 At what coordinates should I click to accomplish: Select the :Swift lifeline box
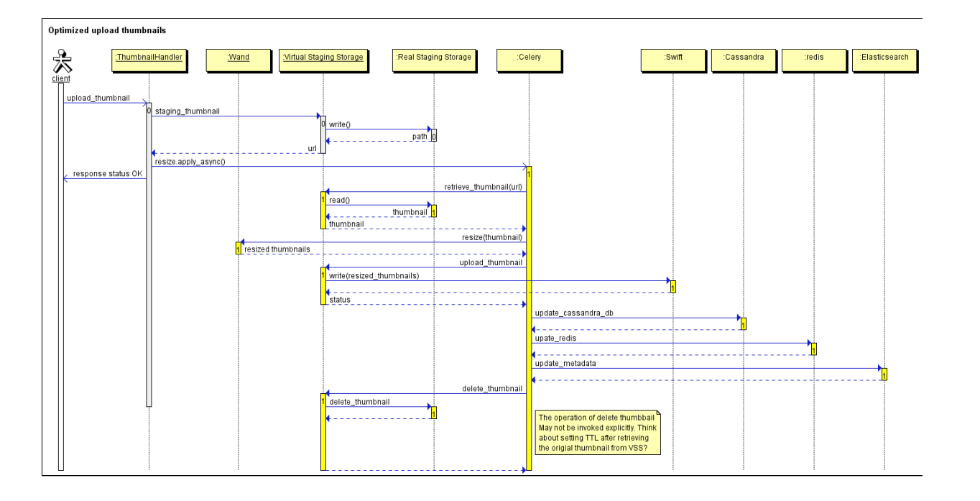[x=673, y=57]
